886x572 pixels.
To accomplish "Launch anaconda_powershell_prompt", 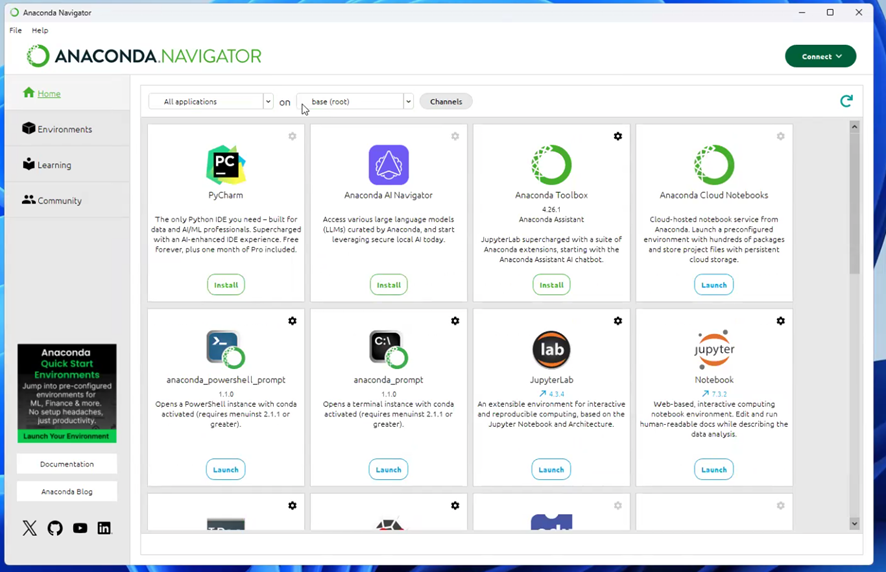I will (x=225, y=469).
